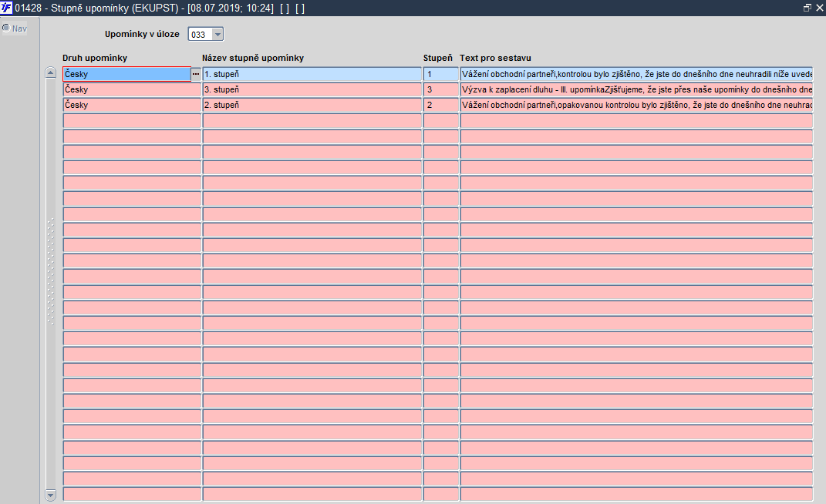Click the Stupeň cell with value 1
The image size is (826, 504).
(441, 74)
